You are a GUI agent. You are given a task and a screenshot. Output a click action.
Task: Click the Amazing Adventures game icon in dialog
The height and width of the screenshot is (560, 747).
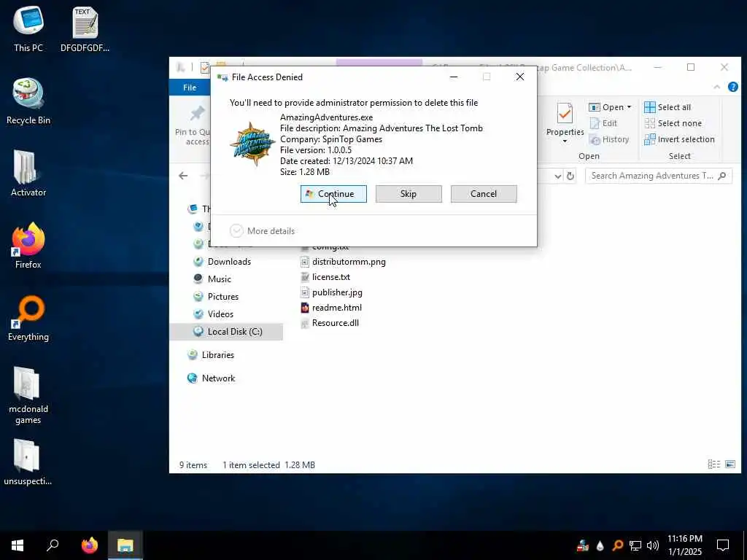(x=252, y=144)
